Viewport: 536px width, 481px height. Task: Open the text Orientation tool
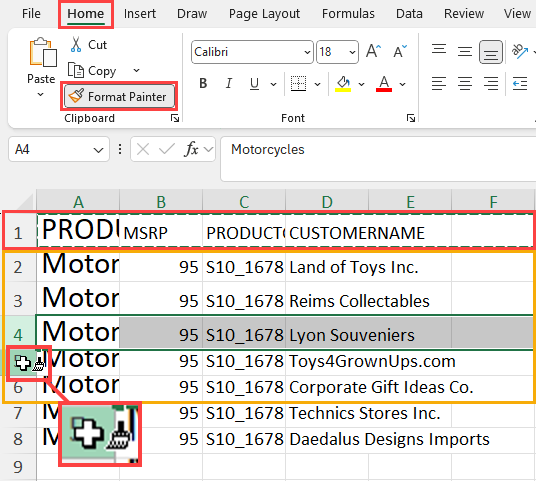(519, 52)
